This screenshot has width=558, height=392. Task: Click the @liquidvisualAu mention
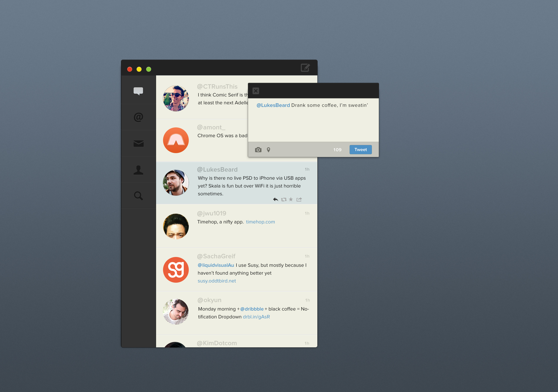(216, 265)
